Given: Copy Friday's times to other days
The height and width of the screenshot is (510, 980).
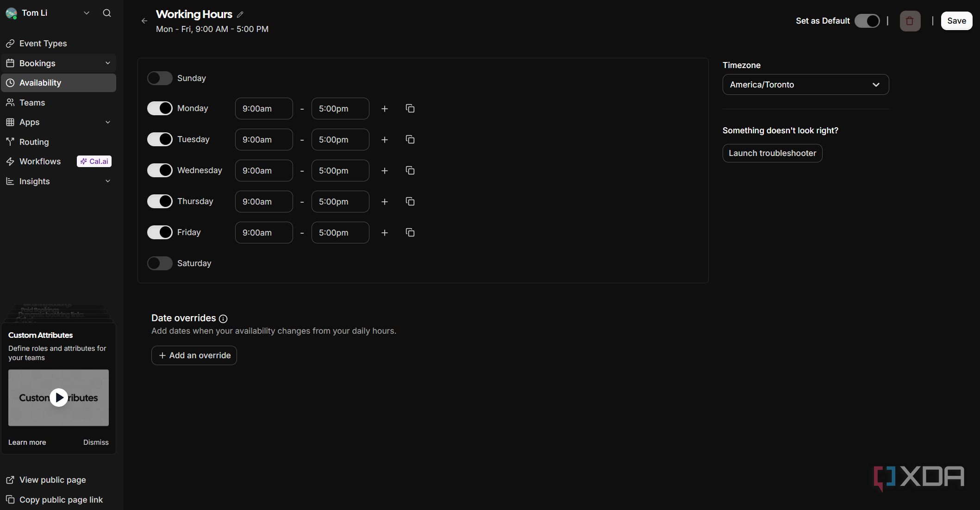Looking at the screenshot, I should pos(410,233).
